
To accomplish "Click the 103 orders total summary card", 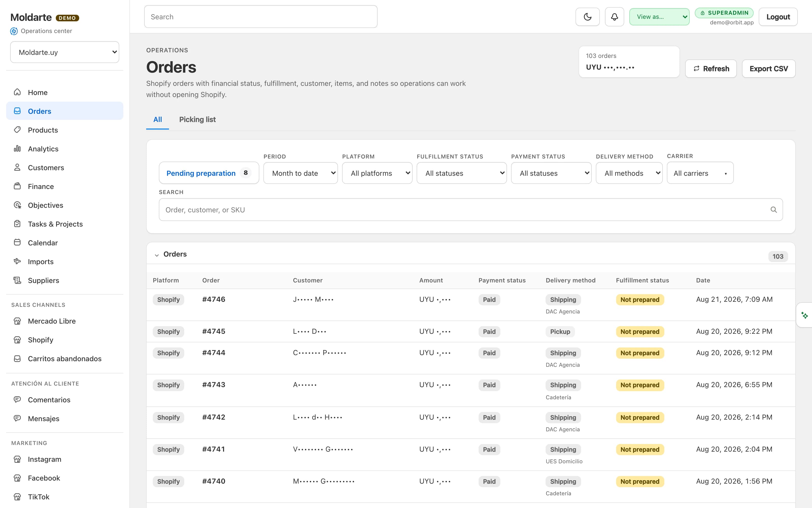I will click(x=629, y=62).
